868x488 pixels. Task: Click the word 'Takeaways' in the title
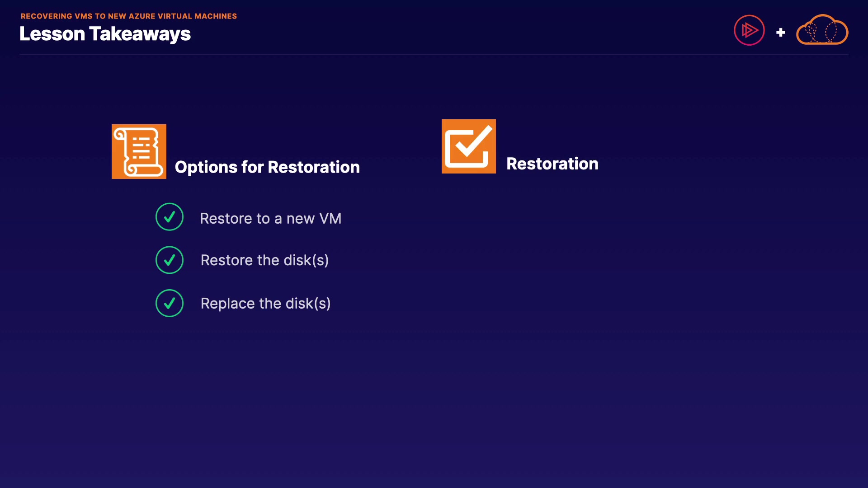[140, 34]
